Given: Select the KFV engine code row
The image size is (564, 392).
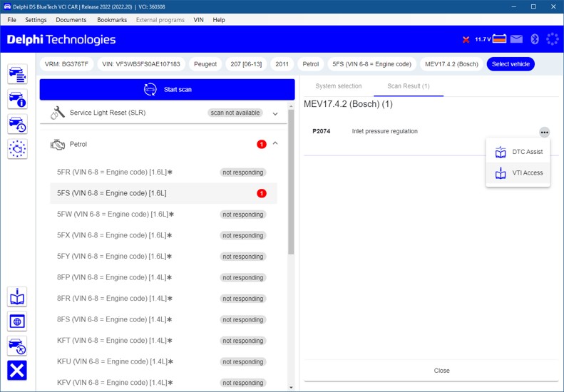Looking at the screenshot, I should (164, 383).
